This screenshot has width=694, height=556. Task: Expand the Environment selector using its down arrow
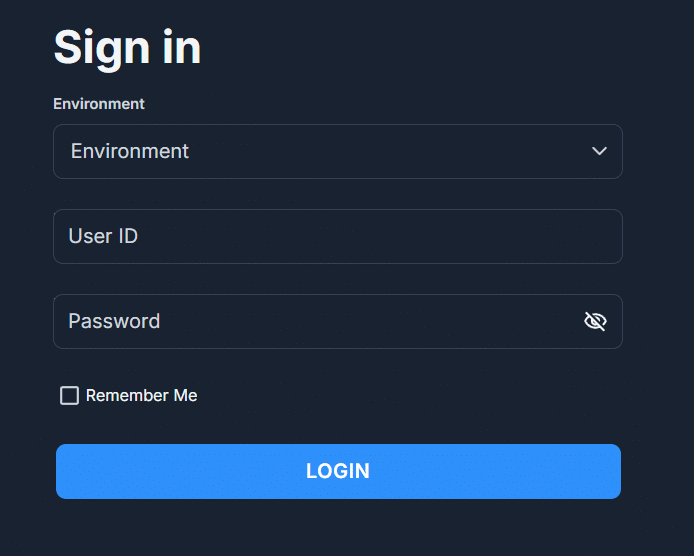[599, 151]
